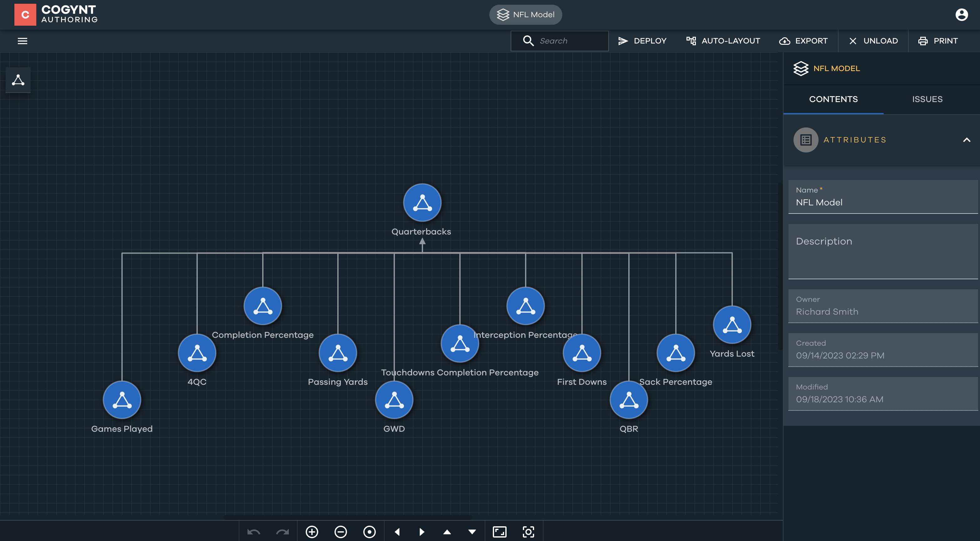Click the user account avatar icon

click(x=962, y=14)
